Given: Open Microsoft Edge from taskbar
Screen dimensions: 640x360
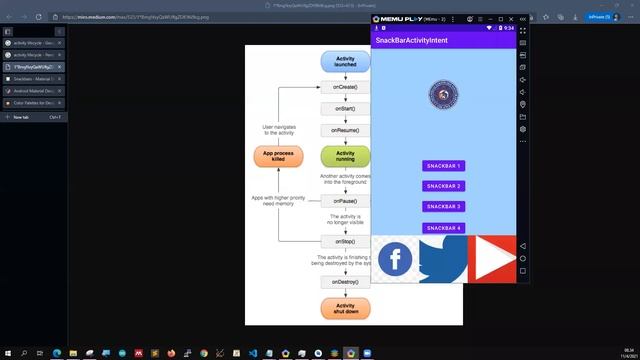Looking at the screenshot, I should (57, 353).
